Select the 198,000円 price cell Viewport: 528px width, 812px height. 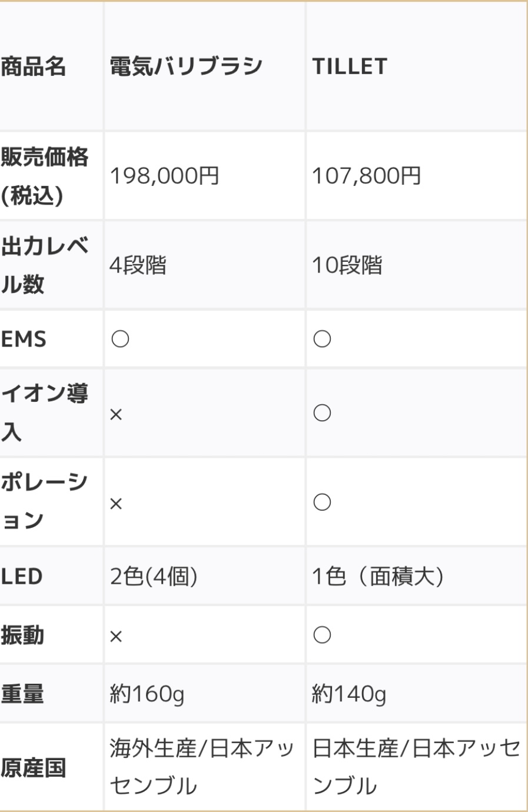(x=165, y=176)
